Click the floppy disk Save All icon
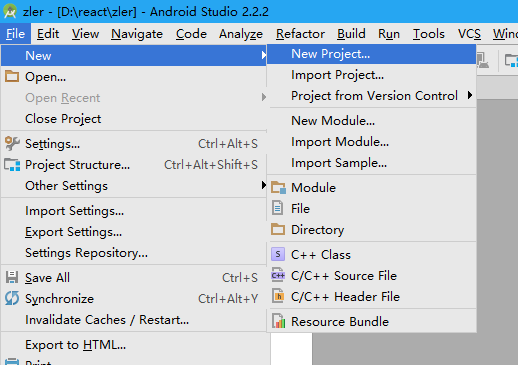Image resolution: width=518 pixels, height=365 pixels. click(12, 277)
